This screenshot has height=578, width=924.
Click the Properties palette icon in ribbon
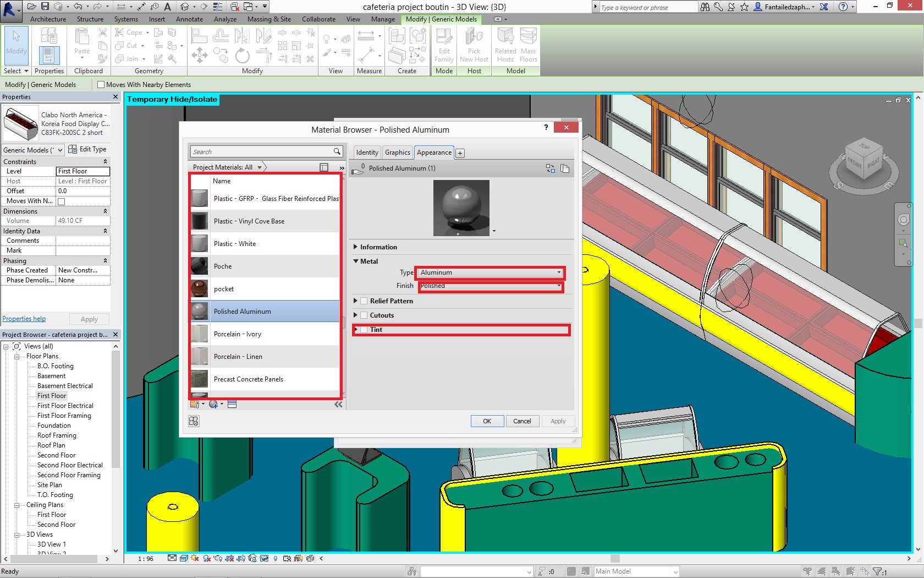click(49, 55)
